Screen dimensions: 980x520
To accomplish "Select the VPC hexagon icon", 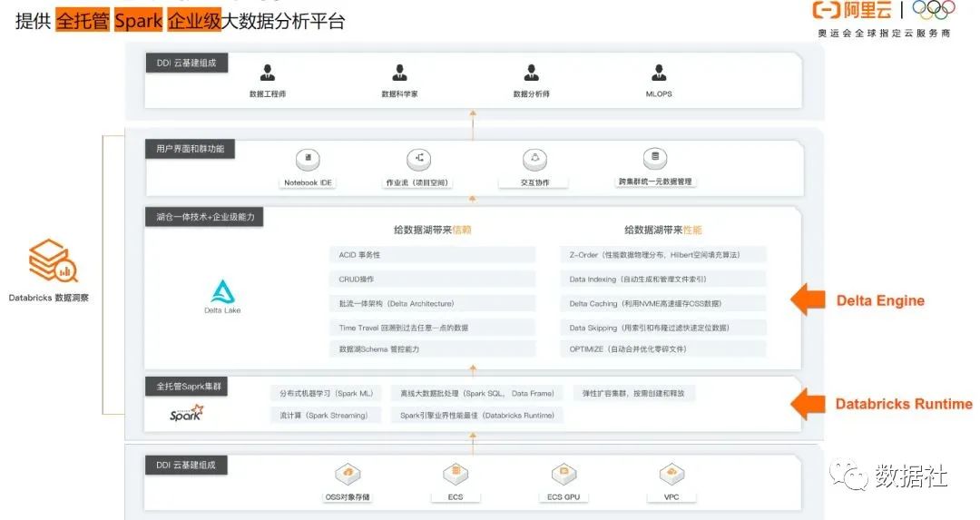I will click(671, 474).
